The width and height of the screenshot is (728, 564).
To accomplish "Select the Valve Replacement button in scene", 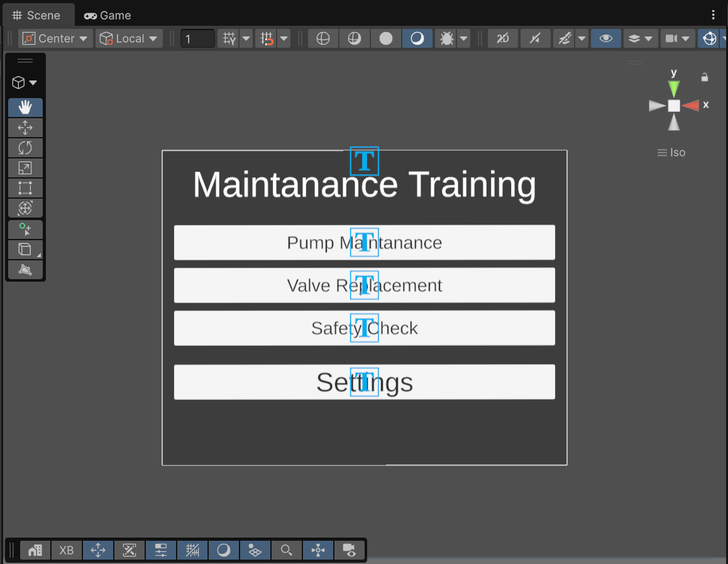I will click(x=365, y=285).
